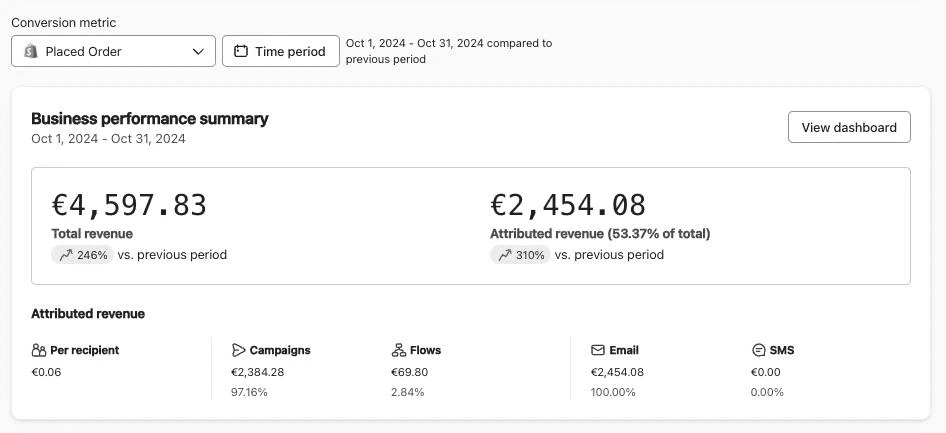Select the attributed revenue figure €2,454.08
This screenshot has width=946, height=433.
pyautogui.click(x=567, y=205)
